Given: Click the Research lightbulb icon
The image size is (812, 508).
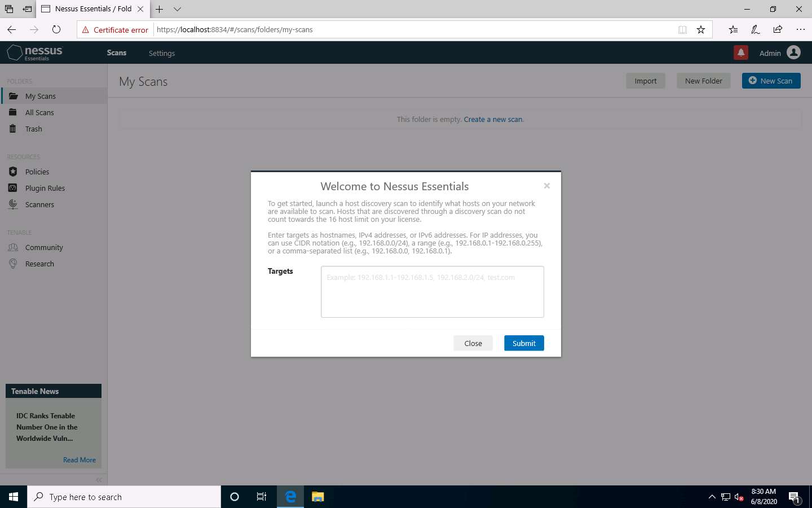Looking at the screenshot, I should point(13,264).
